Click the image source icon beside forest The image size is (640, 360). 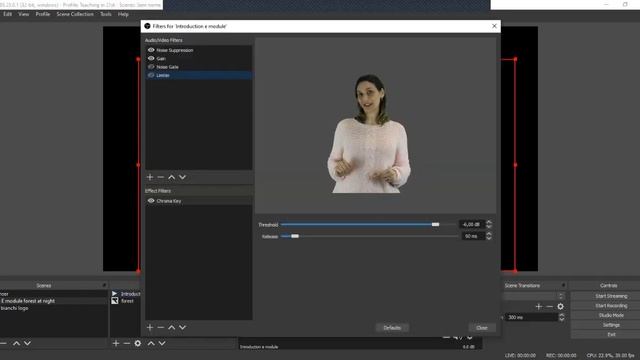click(x=115, y=301)
